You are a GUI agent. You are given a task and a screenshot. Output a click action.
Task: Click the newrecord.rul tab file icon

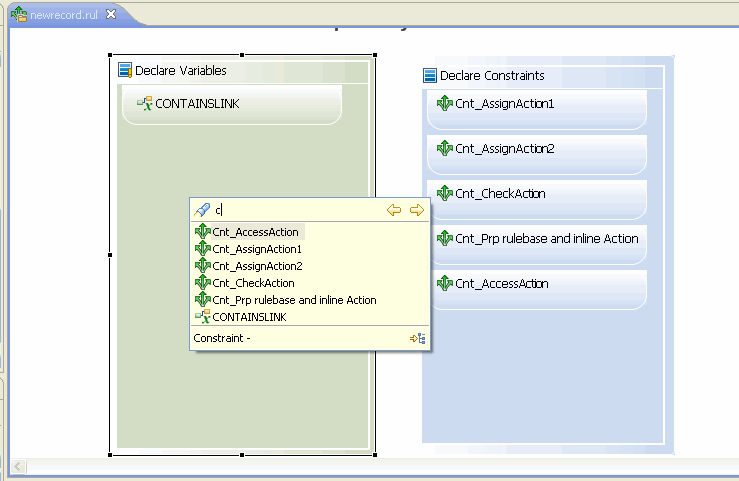coord(19,14)
